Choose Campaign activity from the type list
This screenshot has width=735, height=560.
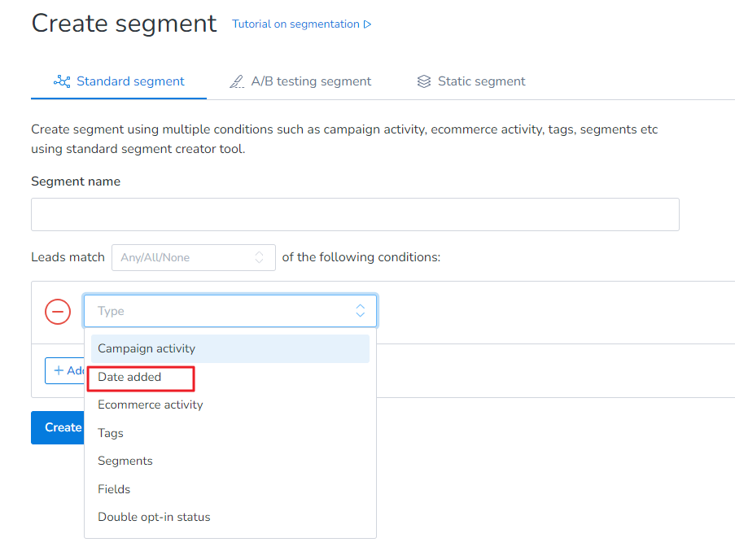(x=147, y=348)
